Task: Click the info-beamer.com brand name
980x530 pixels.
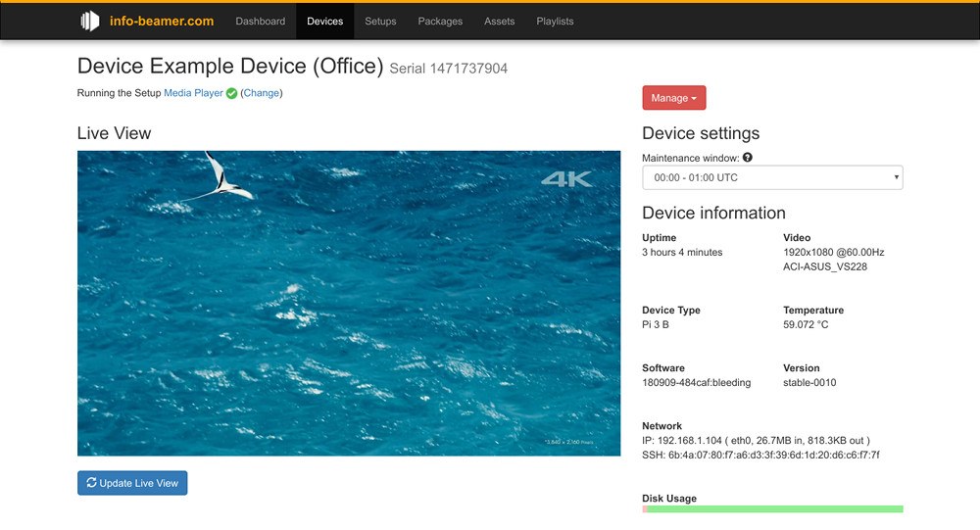Action: tap(162, 21)
